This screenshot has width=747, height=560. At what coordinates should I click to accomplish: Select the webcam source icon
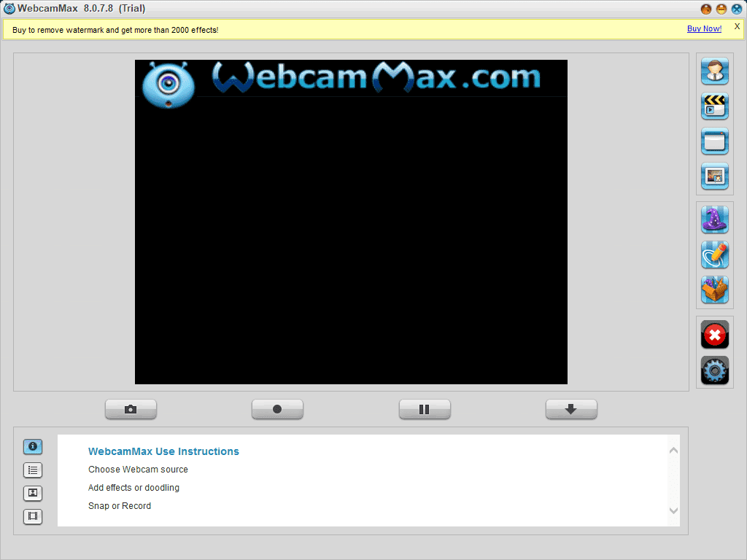pyautogui.click(x=715, y=71)
